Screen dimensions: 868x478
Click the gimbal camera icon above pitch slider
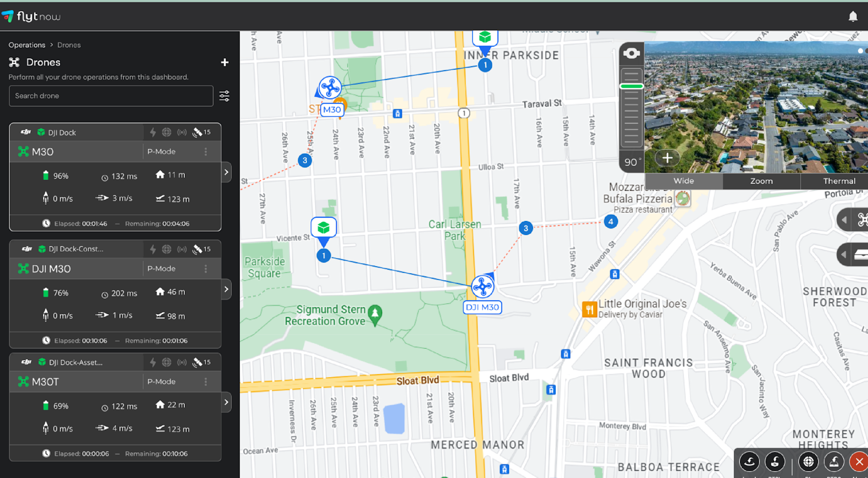point(632,53)
